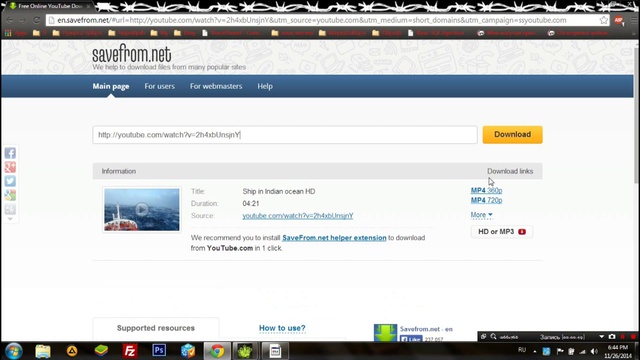Click the browser back arrow
Viewport: 640px width, 360px height.
pyautogui.click(x=10, y=20)
